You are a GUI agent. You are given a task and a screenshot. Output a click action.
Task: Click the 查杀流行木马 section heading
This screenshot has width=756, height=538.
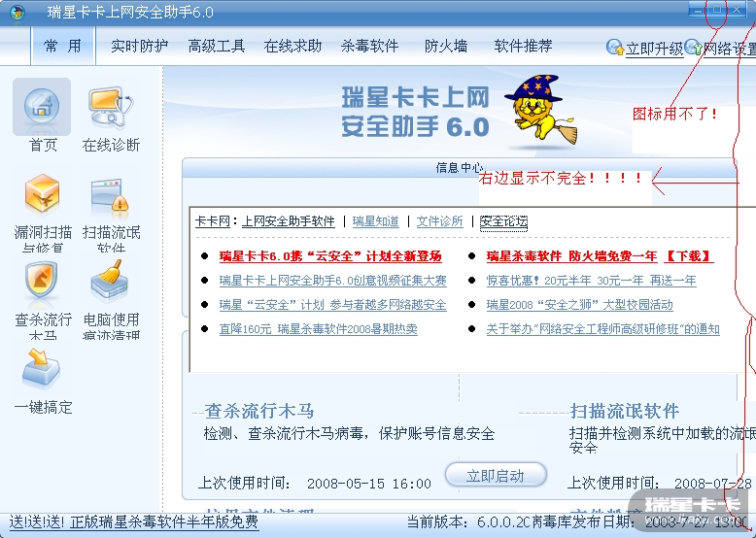tap(259, 411)
